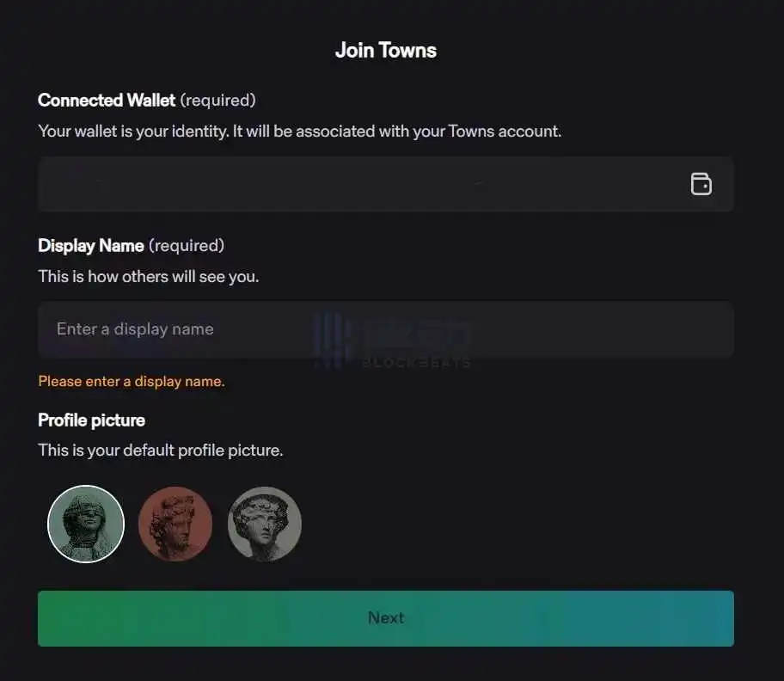Click the wallet icon in the Connected Wallet field
Screen dimensions: 784x681
(x=701, y=184)
